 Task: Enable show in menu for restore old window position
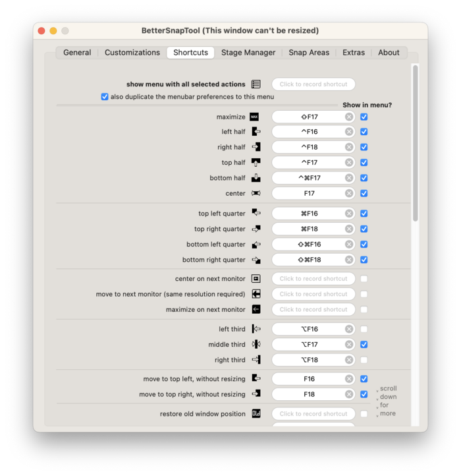[x=364, y=414]
